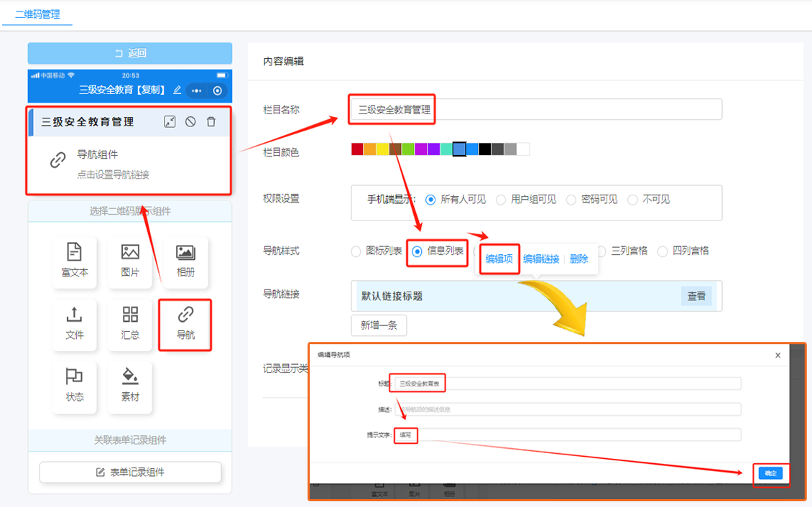
Task: Click the pencil icon to rename the QR code
Action: [177, 90]
